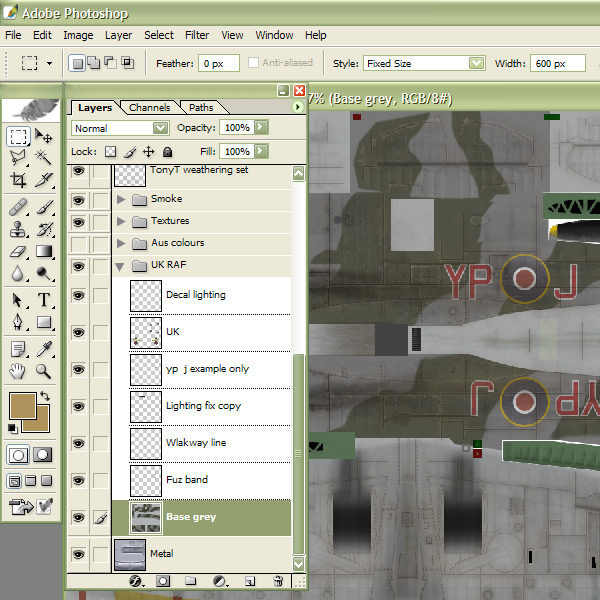This screenshot has width=600, height=600.
Task: Toggle Lock all padlock
Action: pyautogui.click(x=167, y=152)
